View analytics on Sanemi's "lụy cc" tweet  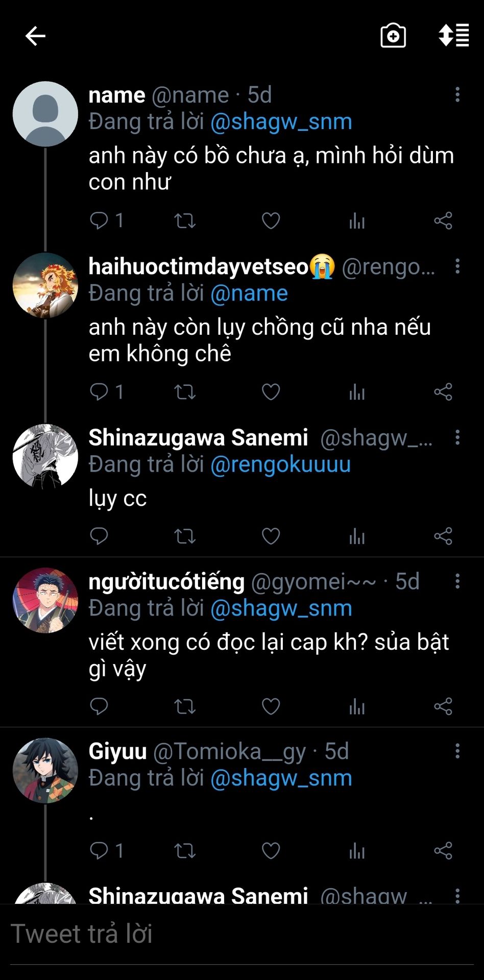(357, 536)
